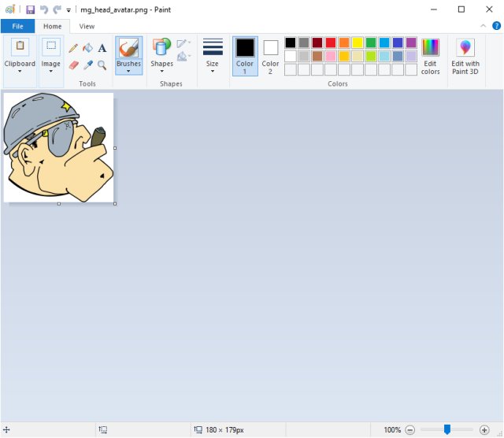504x438 pixels.
Task: Expand the Clipboard dropdown arrow
Action: pyautogui.click(x=20, y=71)
